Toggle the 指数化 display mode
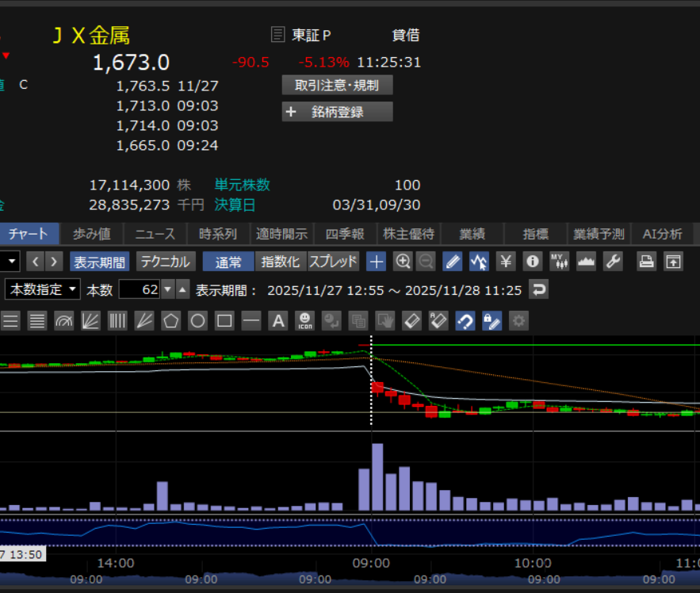The width and height of the screenshot is (700, 593). pyautogui.click(x=281, y=262)
